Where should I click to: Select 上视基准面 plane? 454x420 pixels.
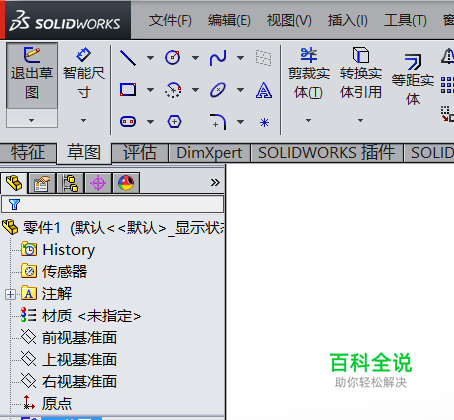click(69, 360)
